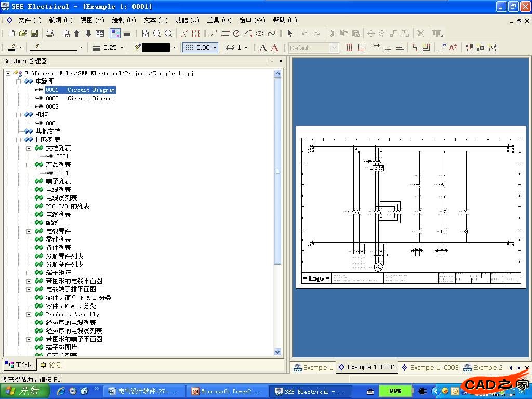Screen dimensions: 532x399
Task: Click the black fill color swatch
Action: [155, 47]
